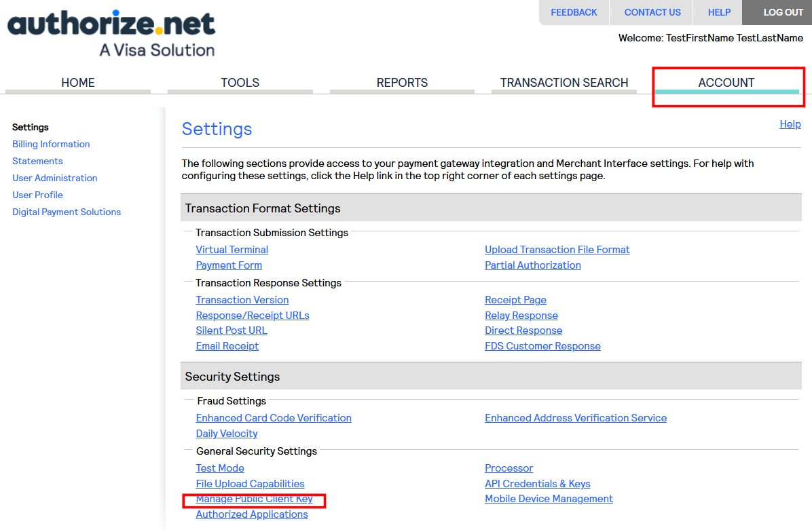
Task: Click 'Fraud Settings' label
Action: coord(232,400)
